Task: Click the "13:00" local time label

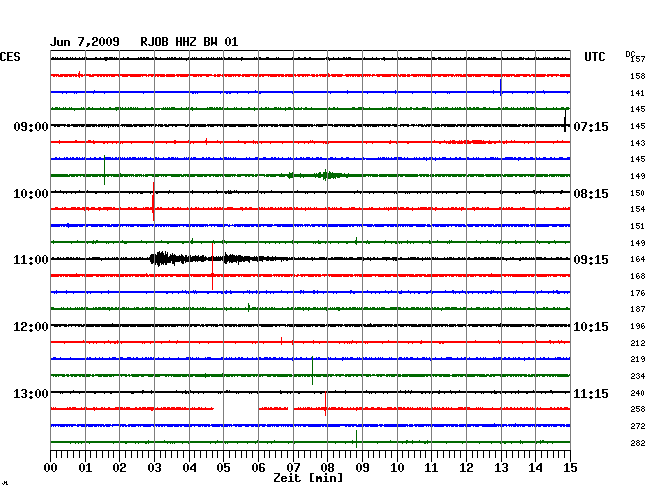Action: [31, 394]
